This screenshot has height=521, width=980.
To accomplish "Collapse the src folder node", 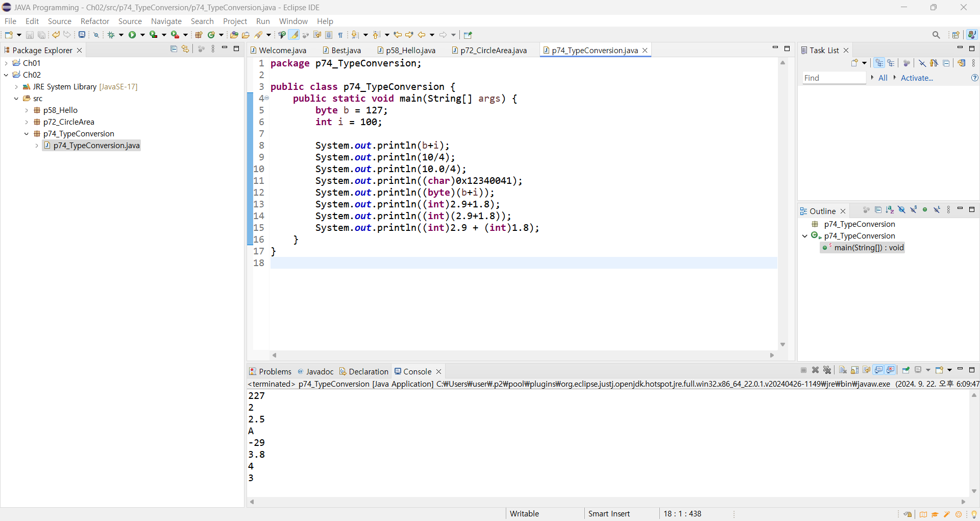I will pos(16,99).
